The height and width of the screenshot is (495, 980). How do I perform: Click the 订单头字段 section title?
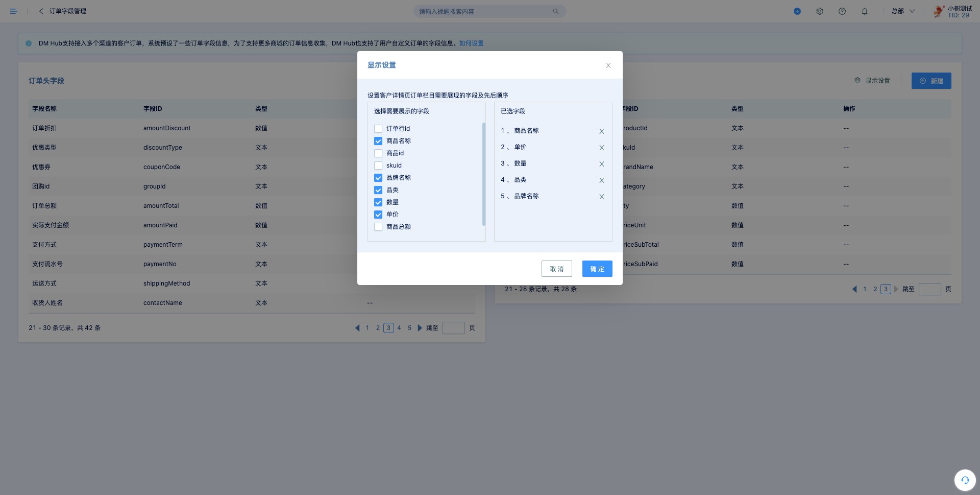(46, 81)
